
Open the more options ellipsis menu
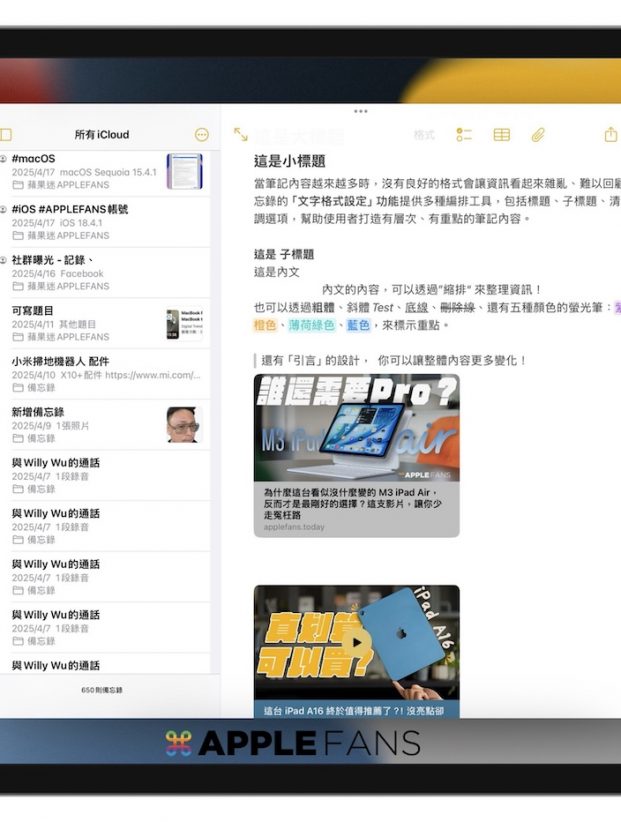(x=202, y=135)
